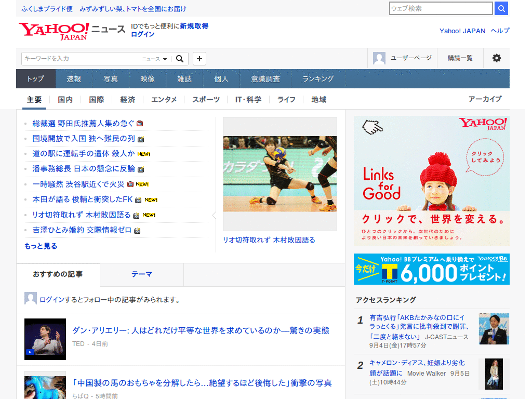Click the user avatar icon by ユーザーページ
Viewport: 532px width, 399px height.
pyautogui.click(x=379, y=58)
